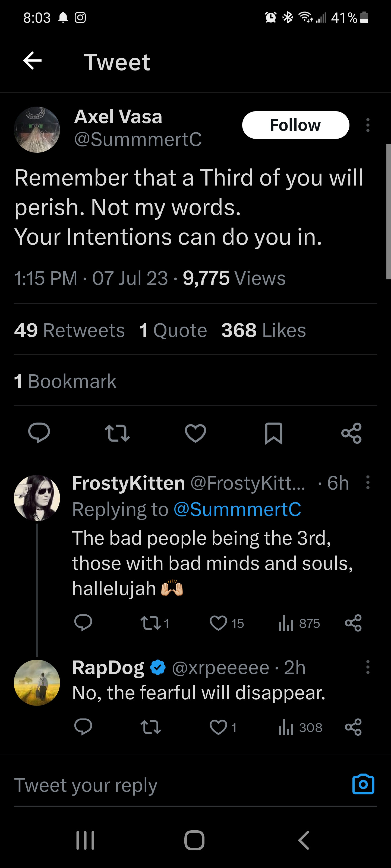Open Axel Vasa's profile picture
Viewport: 391px width, 868px height.
point(37,130)
